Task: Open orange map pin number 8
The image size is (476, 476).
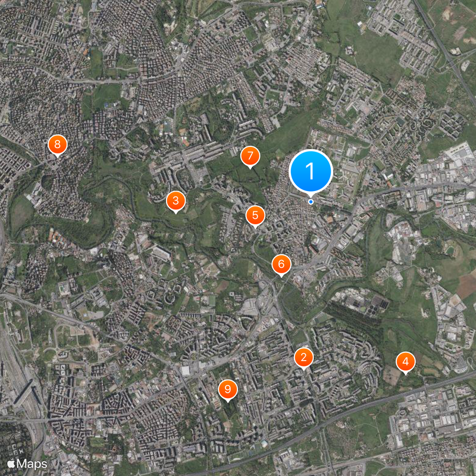Action: point(57,145)
